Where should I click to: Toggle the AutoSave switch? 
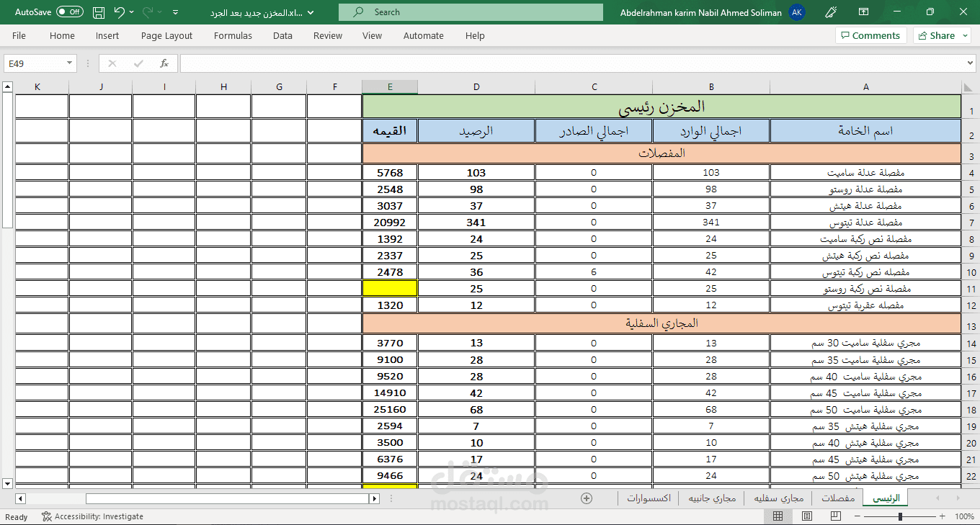tap(70, 12)
